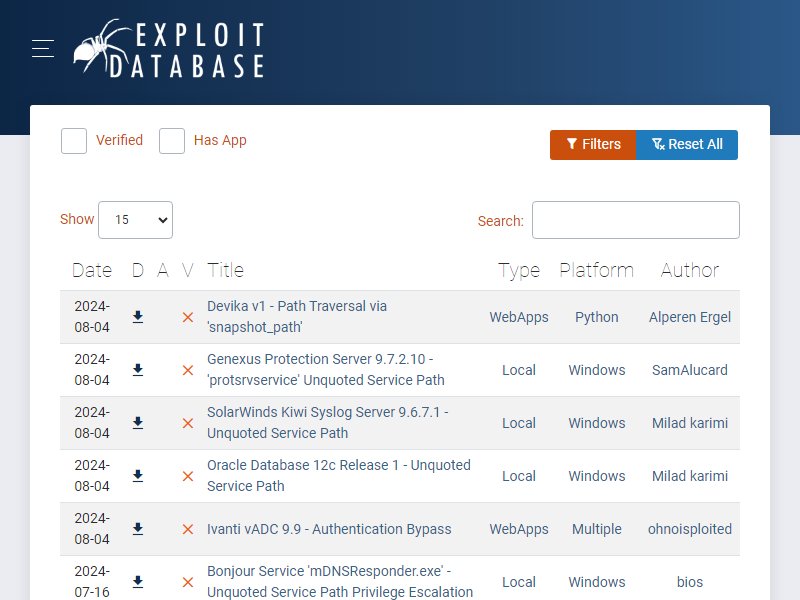Download the SolarWinds Kiwi Syslog exploit
Screen dimensions: 800x600
(138, 423)
